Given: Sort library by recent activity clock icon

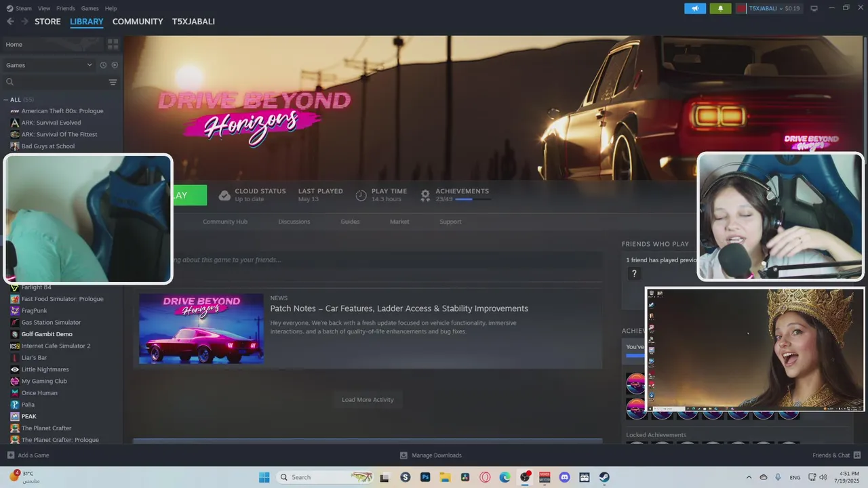Looking at the screenshot, I should click(x=103, y=65).
